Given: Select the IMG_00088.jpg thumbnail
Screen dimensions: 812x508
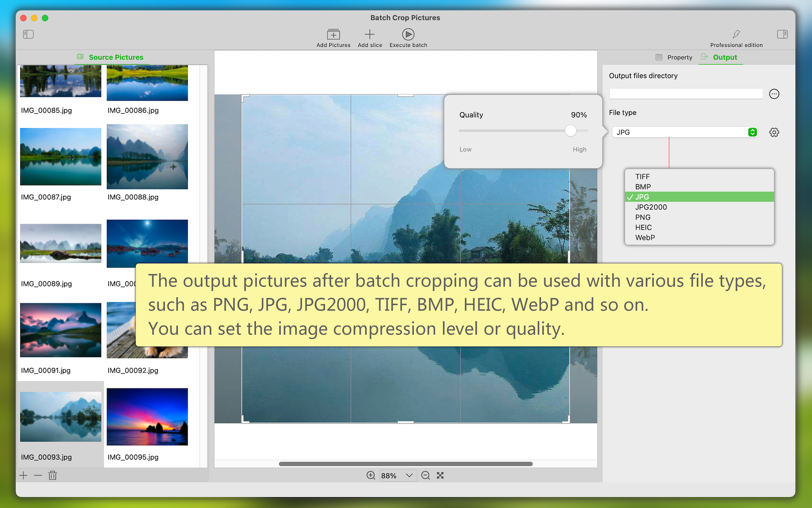Looking at the screenshot, I should 148,157.
